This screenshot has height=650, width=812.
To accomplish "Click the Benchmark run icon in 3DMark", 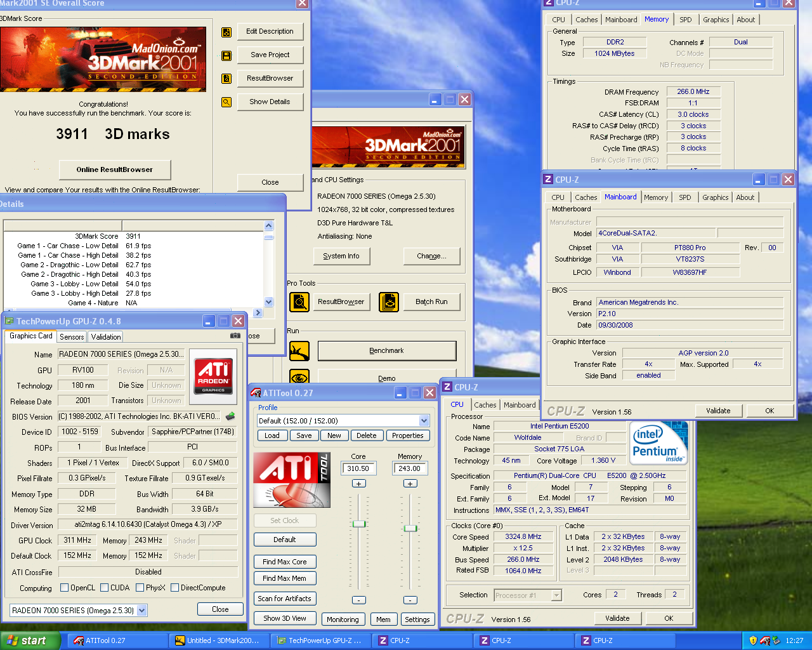I will click(299, 351).
